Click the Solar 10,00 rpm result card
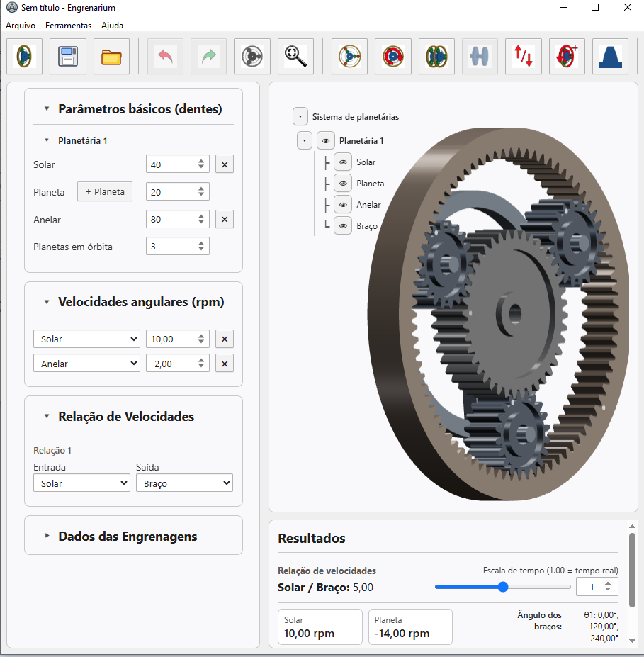Image resolution: width=644 pixels, height=657 pixels. coord(320,627)
